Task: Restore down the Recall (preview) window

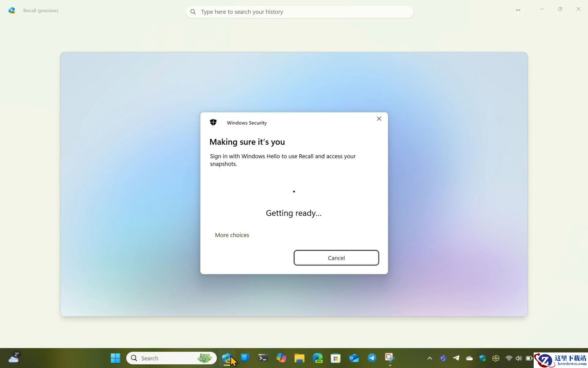Action: pyautogui.click(x=560, y=9)
